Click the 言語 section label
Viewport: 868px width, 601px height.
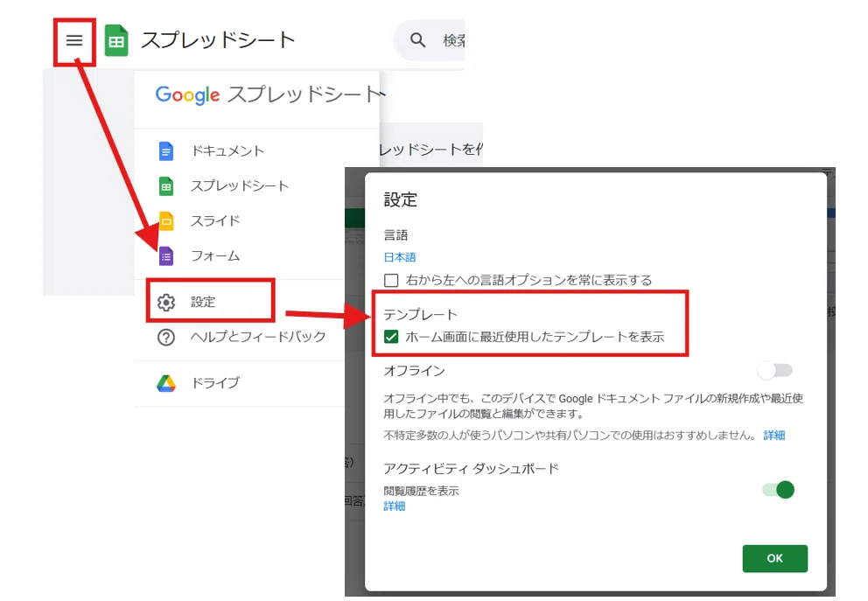click(x=395, y=235)
